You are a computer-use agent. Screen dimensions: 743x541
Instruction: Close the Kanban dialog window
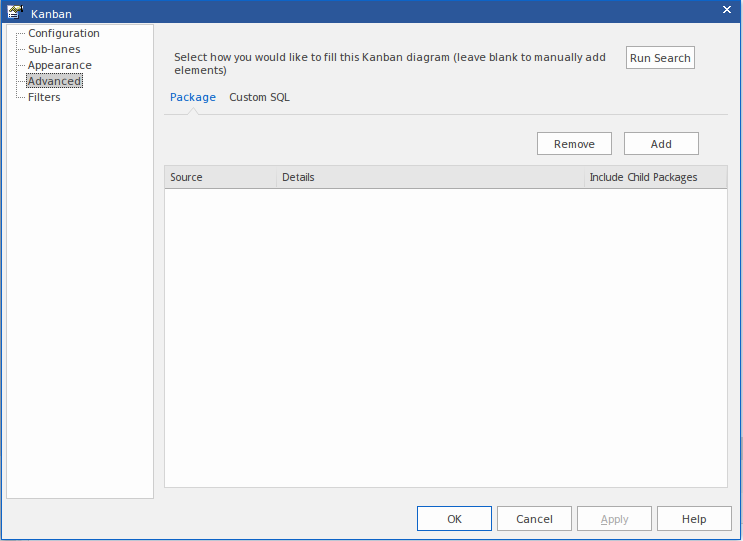point(727,9)
